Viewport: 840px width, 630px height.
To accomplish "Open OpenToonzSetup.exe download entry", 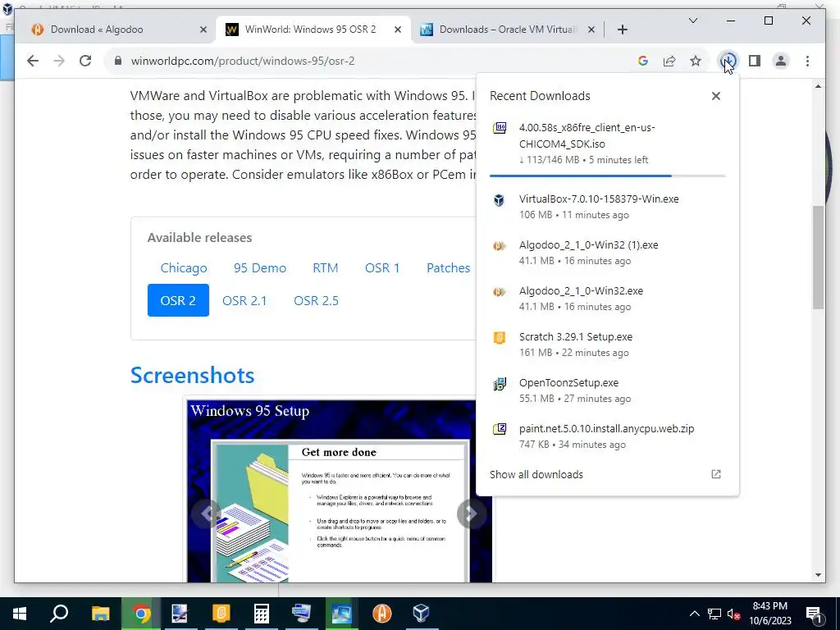I will click(608, 390).
